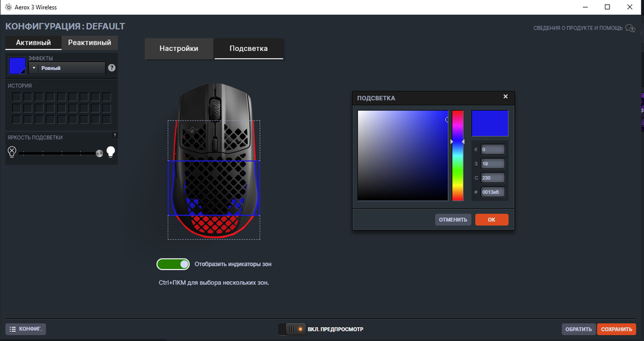The width and height of the screenshot is (644, 341).
Task: Select the middle blue lighting zone on mouse
Action: [214, 188]
